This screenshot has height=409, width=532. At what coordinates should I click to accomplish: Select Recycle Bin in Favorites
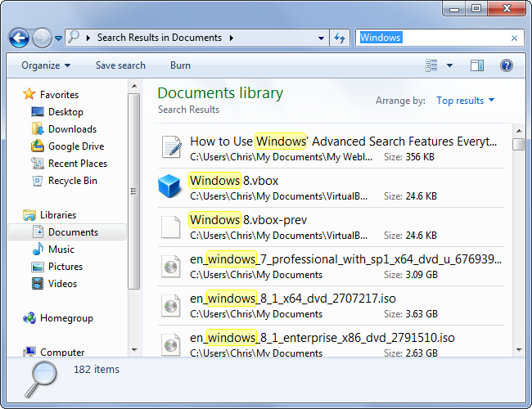[72, 181]
